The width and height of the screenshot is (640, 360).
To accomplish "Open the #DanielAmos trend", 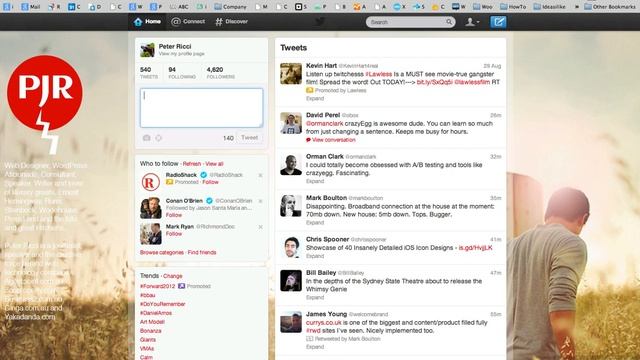I will point(156,313).
